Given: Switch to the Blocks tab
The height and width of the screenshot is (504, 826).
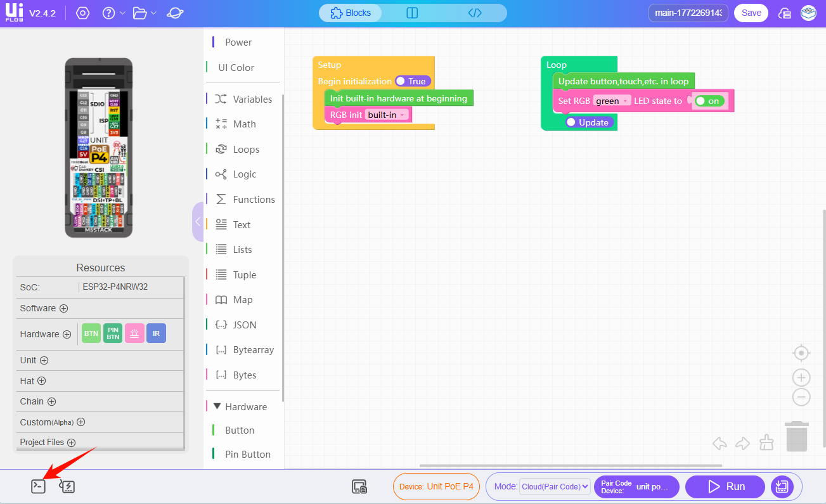Looking at the screenshot, I should point(351,13).
